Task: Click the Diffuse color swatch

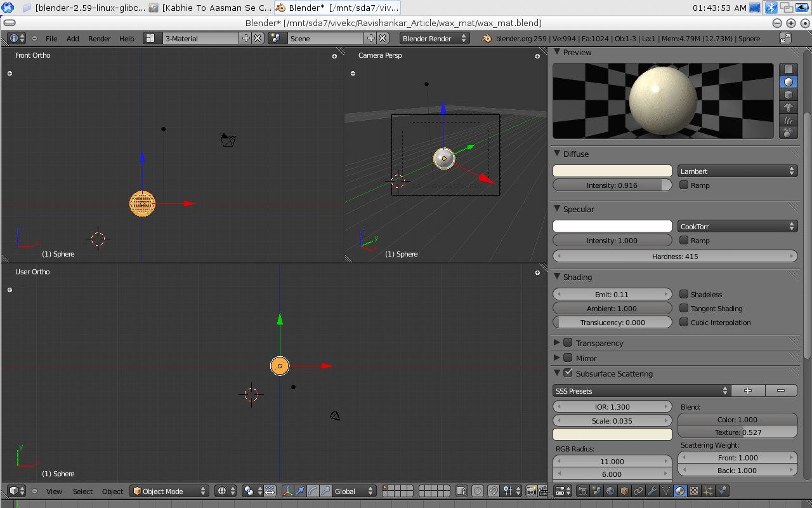Action: coord(612,171)
